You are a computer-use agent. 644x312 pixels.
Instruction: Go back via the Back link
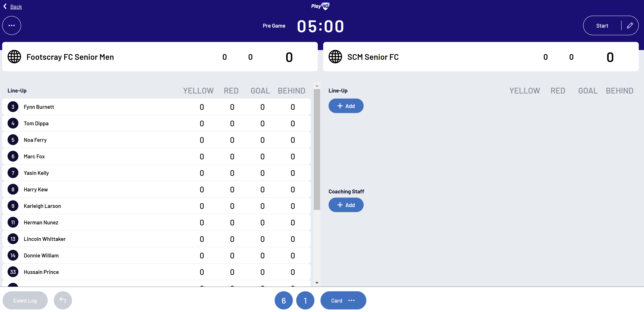coord(16,7)
